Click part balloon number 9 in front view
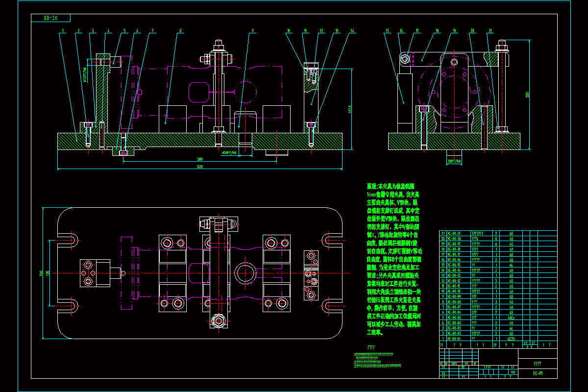 252,31
